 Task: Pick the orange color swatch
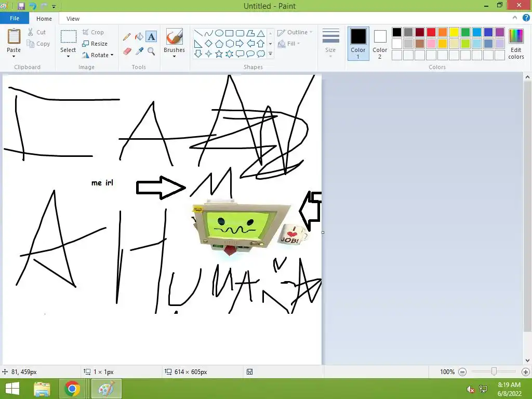[x=443, y=32]
